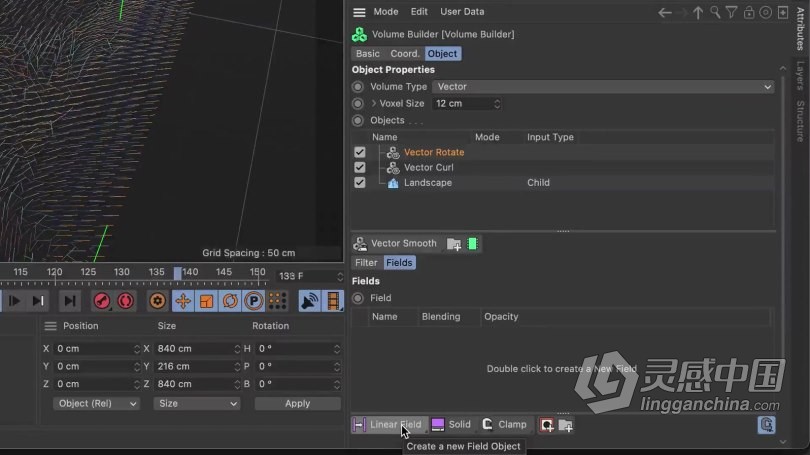Click the Voxel Size animation dot
The height and width of the screenshot is (455, 810).
pos(357,104)
